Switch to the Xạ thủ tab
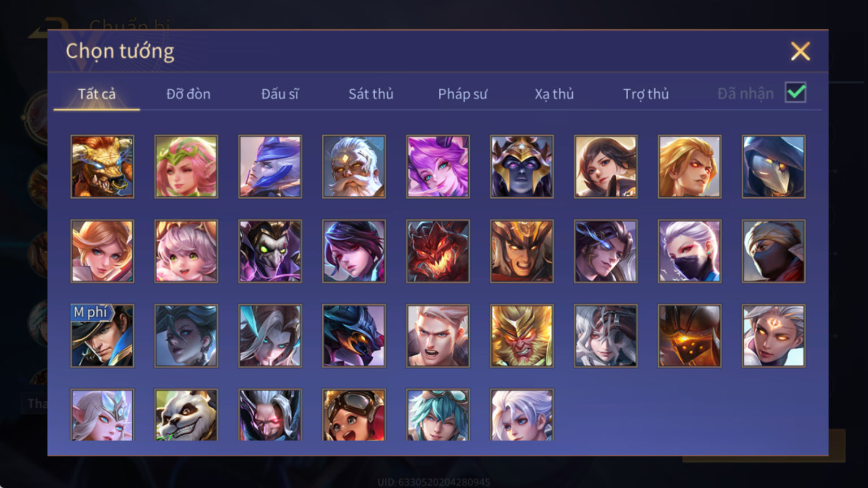 point(554,94)
